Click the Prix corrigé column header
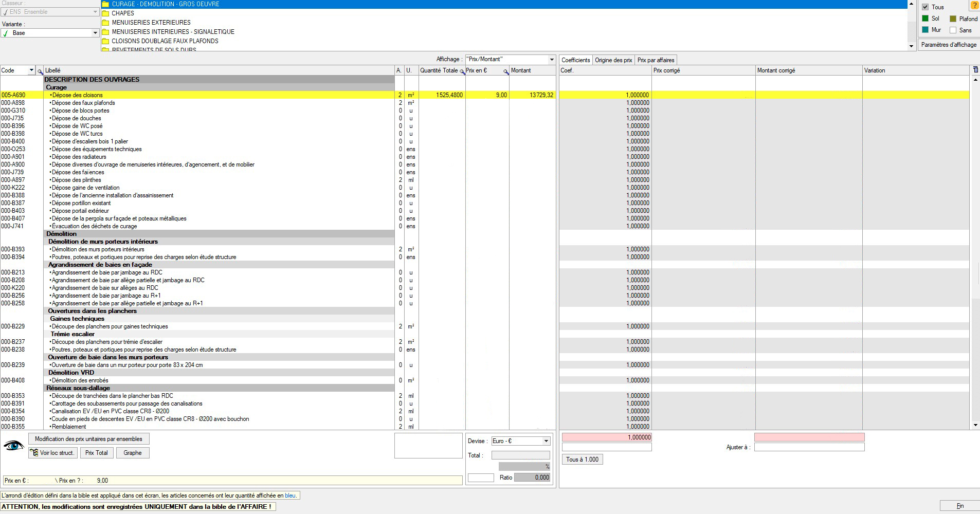 pos(703,70)
